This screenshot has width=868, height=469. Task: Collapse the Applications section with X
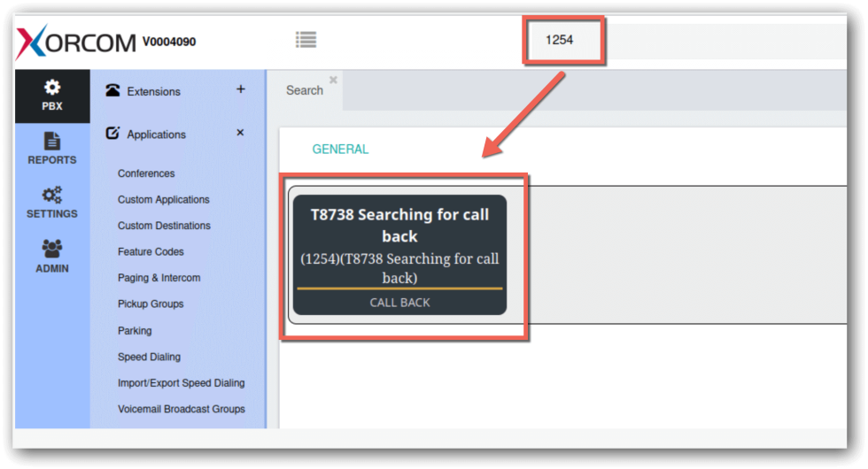[x=240, y=133]
